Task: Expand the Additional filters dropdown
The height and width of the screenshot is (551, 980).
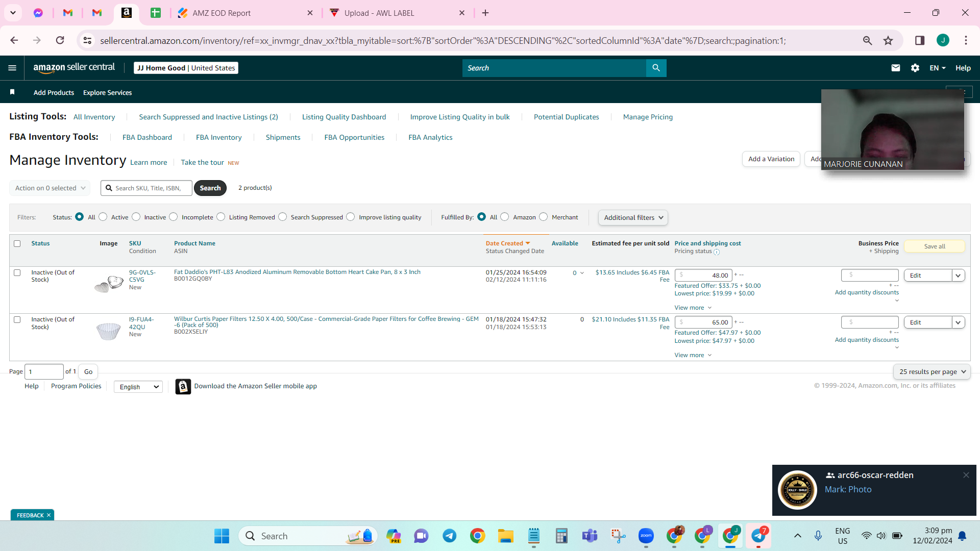Action: [x=633, y=217]
